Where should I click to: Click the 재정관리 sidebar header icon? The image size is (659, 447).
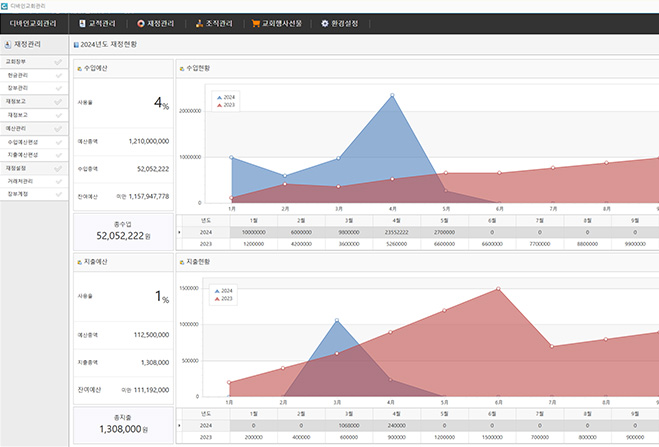pos(8,44)
